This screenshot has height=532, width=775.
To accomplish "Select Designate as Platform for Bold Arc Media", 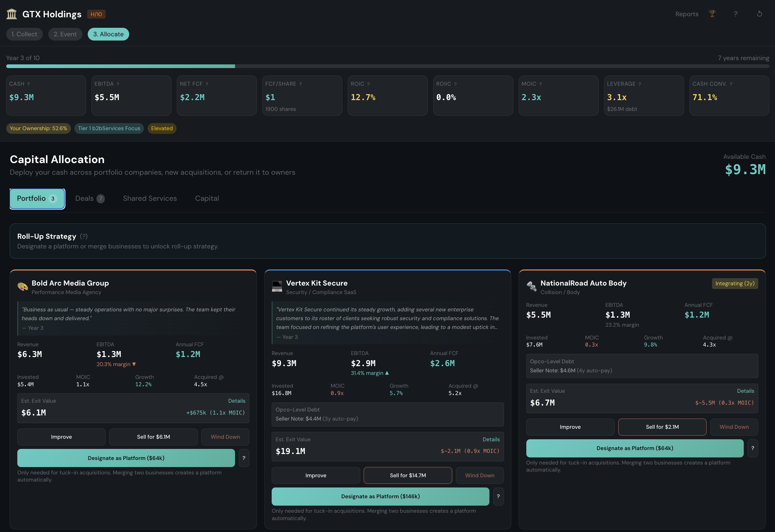I will click(126, 458).
